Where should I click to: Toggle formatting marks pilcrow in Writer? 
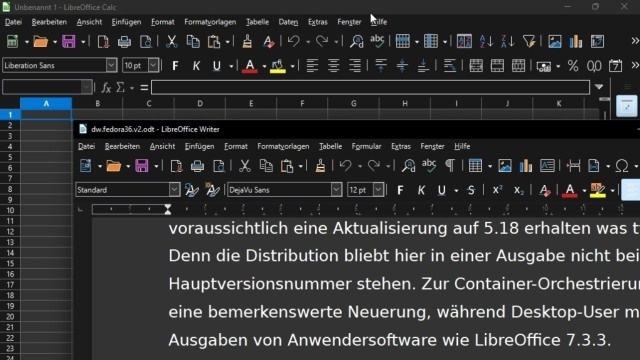click(x=450, y=166)
